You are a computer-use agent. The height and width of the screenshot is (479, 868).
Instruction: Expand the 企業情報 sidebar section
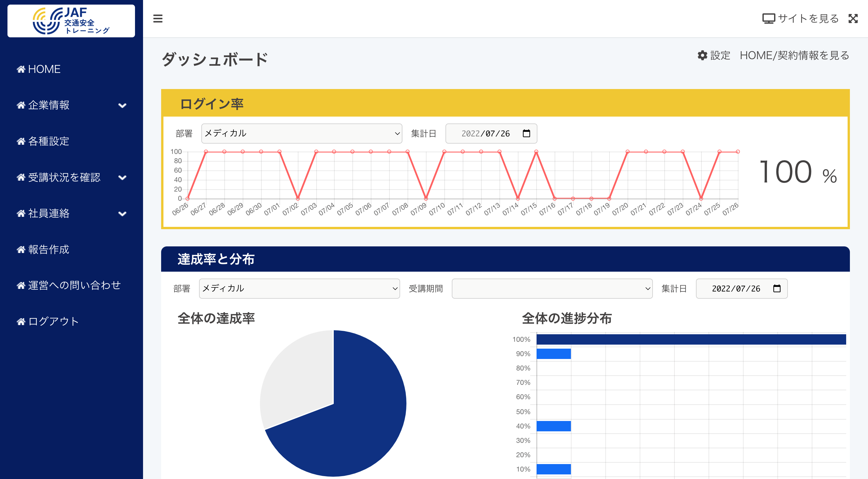(x=122, y=105)
